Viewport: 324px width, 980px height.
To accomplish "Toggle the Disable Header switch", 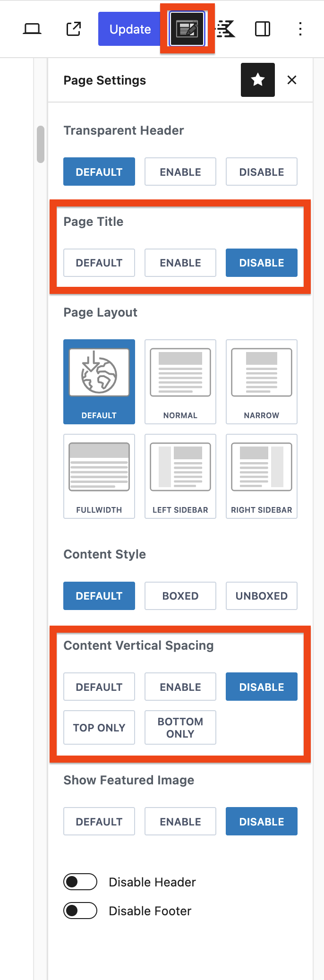I will 80,882.
